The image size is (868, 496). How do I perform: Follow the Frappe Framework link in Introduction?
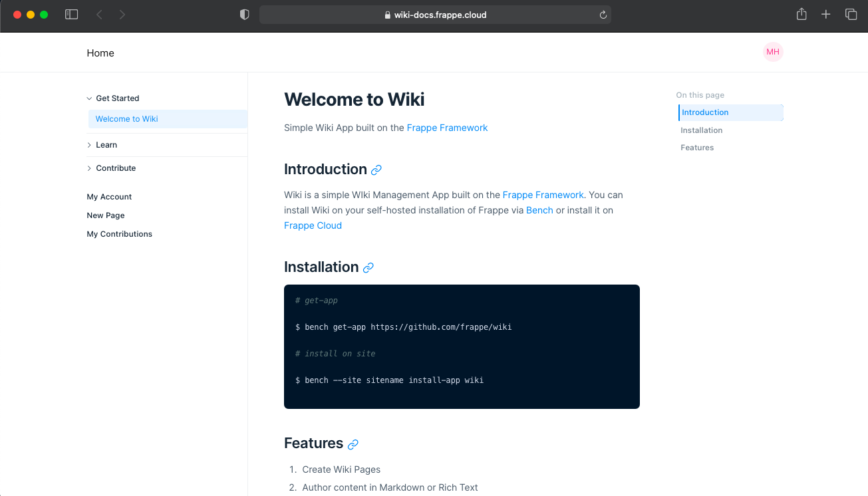[x=543, y=195]
